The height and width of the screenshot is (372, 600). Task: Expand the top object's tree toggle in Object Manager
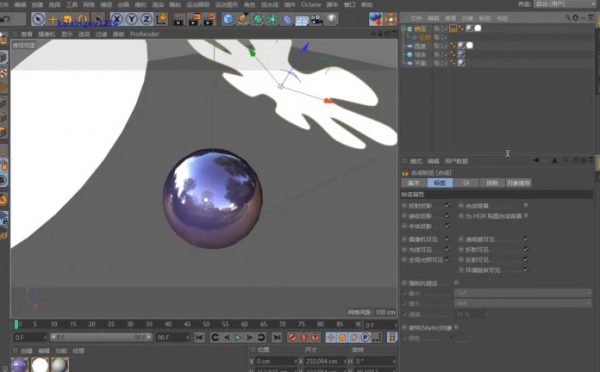click(403, 28)
